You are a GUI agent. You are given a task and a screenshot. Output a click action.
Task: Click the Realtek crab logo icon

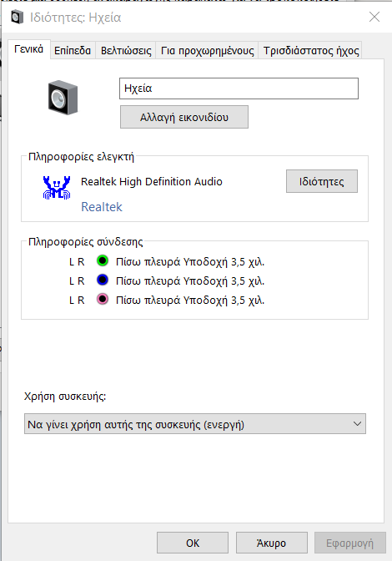click(x=57, y=187)
